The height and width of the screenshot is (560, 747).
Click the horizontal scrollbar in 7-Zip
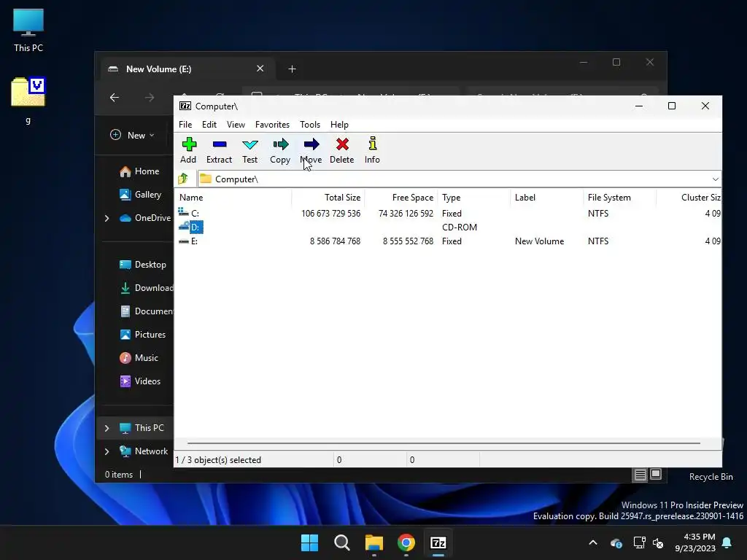pyautogui.click(x=443, y=443)
